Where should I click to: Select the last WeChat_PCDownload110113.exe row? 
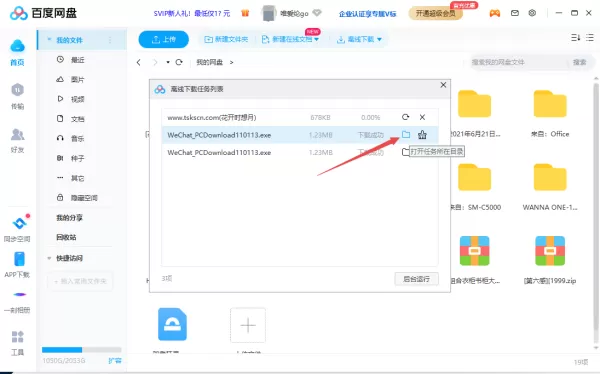tap(300, 152)
